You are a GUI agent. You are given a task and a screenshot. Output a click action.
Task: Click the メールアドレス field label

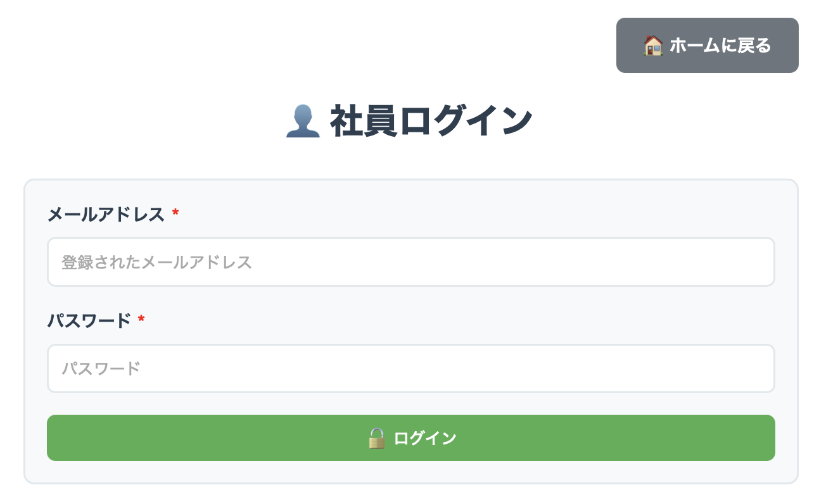pos(105,215)
